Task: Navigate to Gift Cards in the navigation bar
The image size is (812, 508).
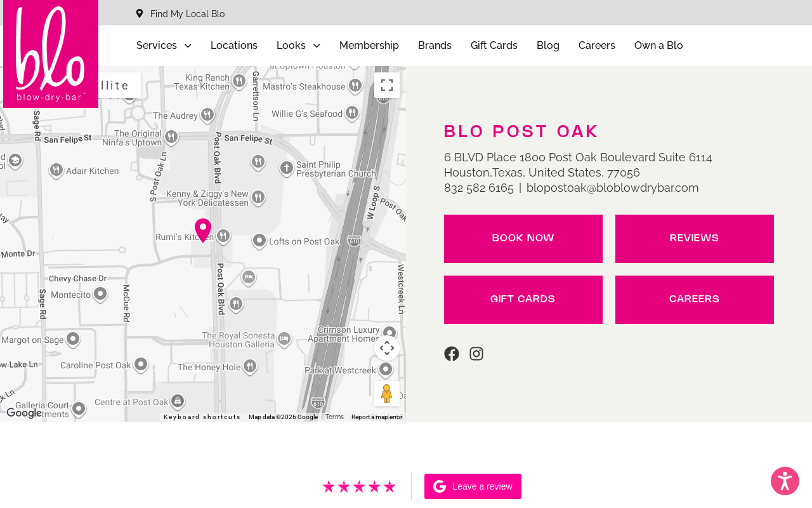Action: [x=494, y=45]
